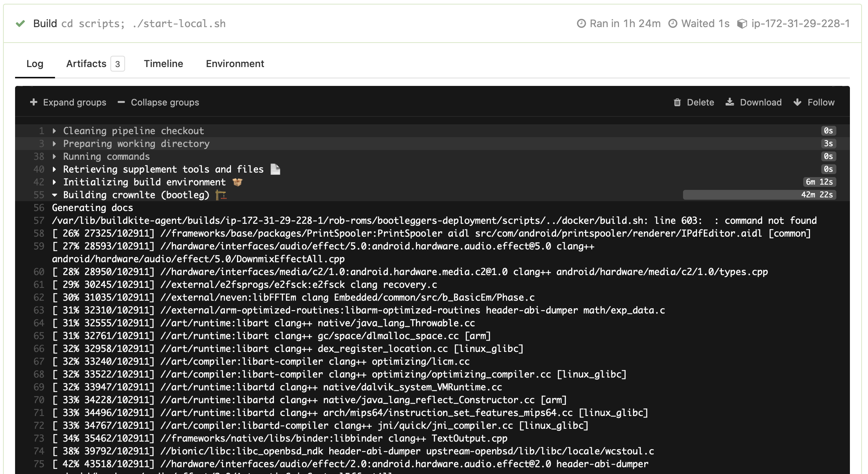Viewport: 868px width, 474px height.
Task: Click the Follow down-arrow icon
Action: (x=797, y=102)
